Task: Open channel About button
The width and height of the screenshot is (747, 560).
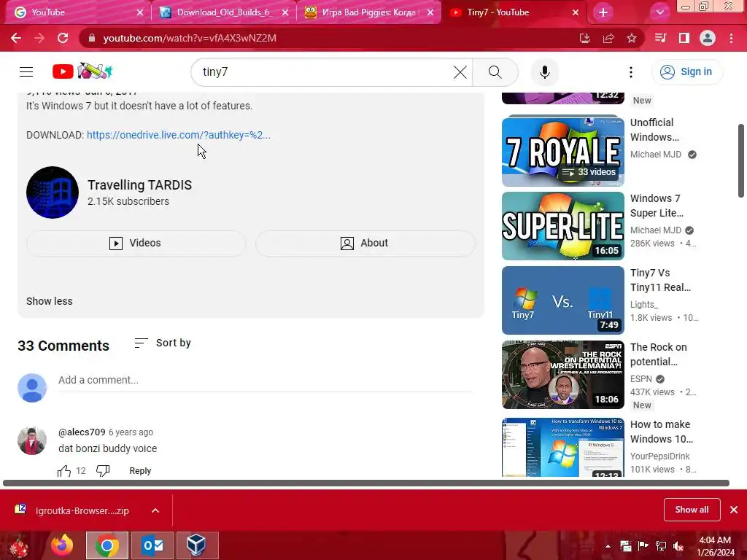Action: [x=365, y=243]
